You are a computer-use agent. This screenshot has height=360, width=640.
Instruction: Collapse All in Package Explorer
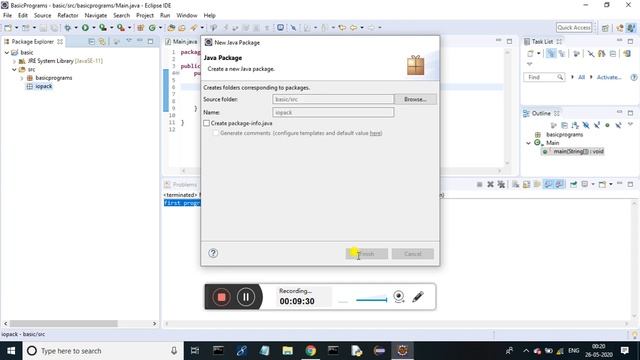[x=91, y=42]
